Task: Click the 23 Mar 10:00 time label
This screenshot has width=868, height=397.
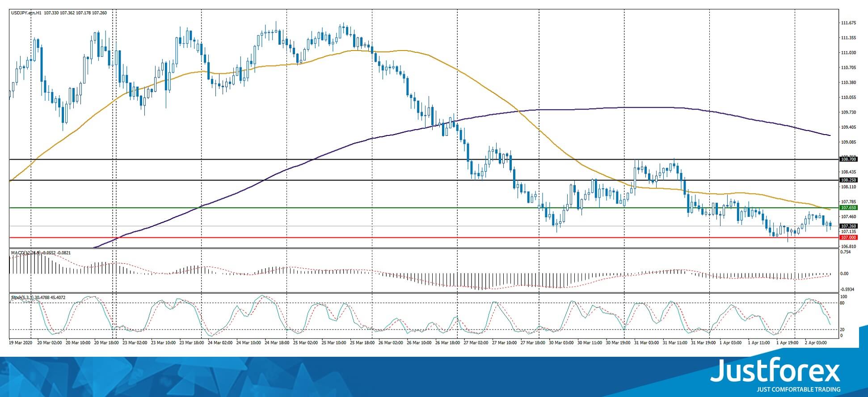Action: pos(164,343)
